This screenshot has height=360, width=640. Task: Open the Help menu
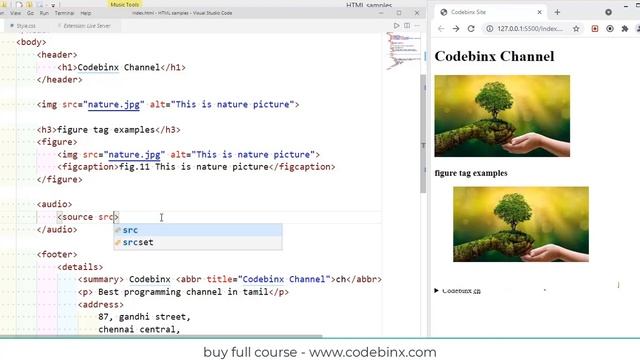tap(86, 13)
